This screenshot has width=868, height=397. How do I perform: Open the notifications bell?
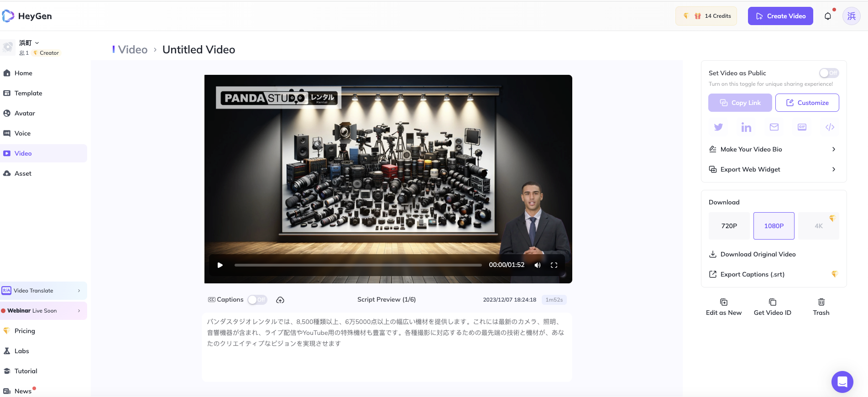828,16
